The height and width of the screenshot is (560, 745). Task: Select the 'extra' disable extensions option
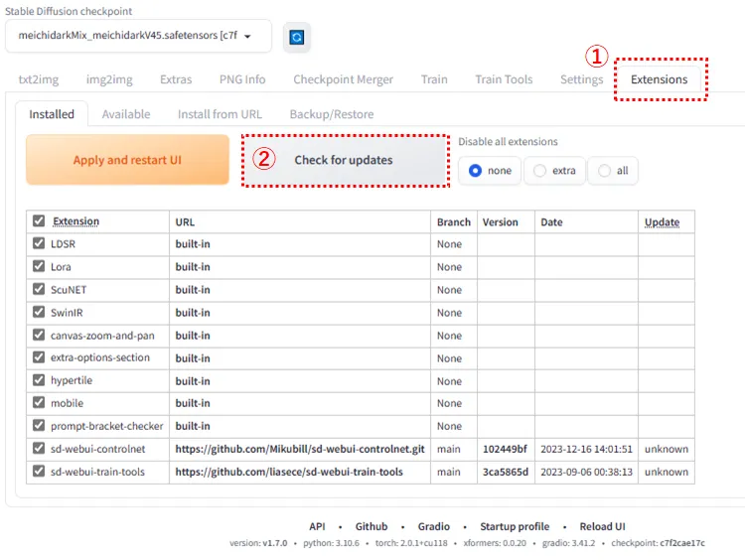(x=554, y=171)
